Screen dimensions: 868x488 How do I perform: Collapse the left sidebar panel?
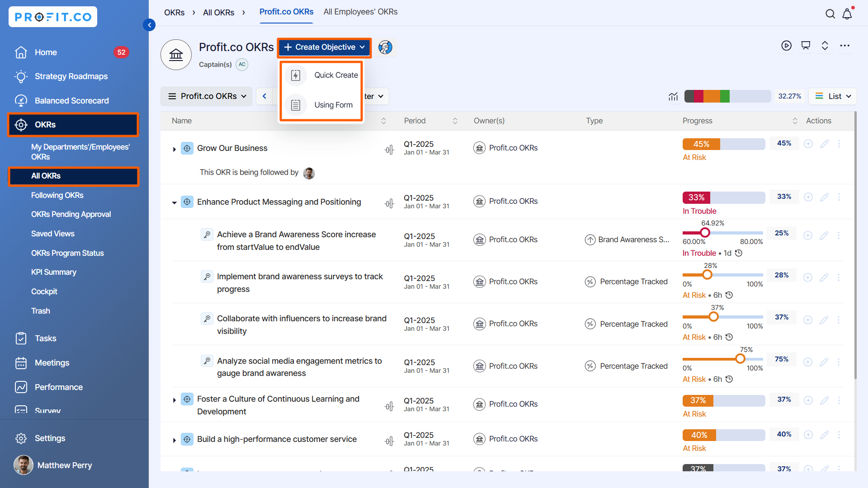149,25
